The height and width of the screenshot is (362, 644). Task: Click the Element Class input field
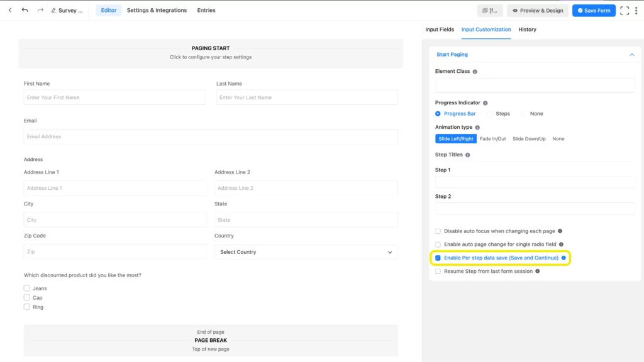tap(535, 85)
